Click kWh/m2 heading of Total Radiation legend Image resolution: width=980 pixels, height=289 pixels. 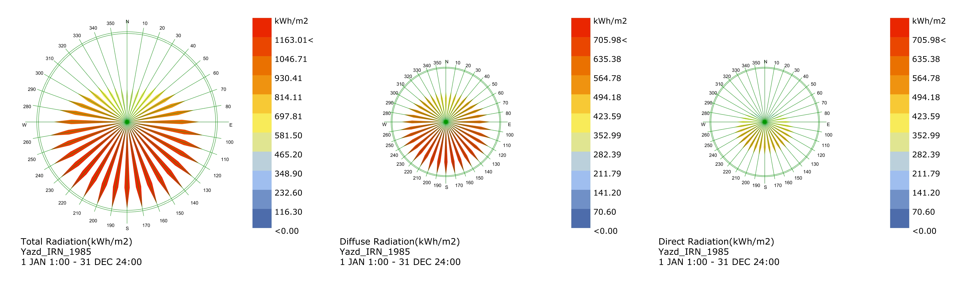coord(291,21)
